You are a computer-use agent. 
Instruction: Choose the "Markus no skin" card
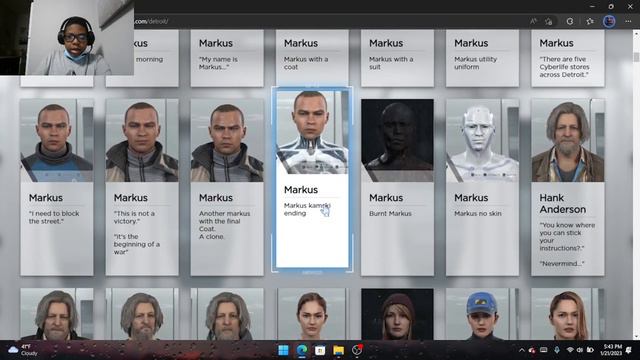click(482, 187)
